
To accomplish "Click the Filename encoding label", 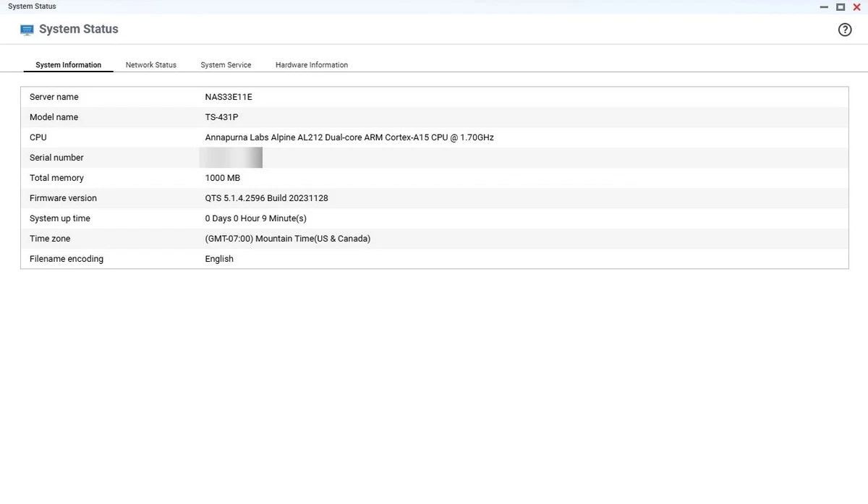I will pos(67,259).
